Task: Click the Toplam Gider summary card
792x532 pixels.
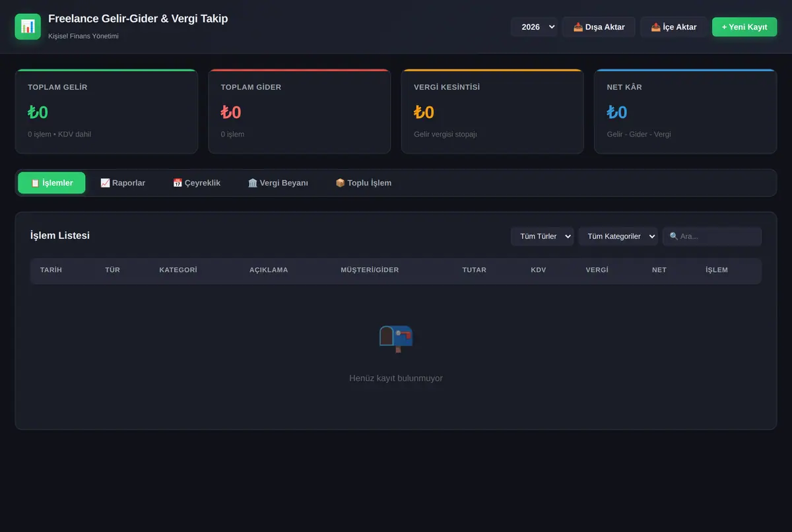Action: coord(300,112)
